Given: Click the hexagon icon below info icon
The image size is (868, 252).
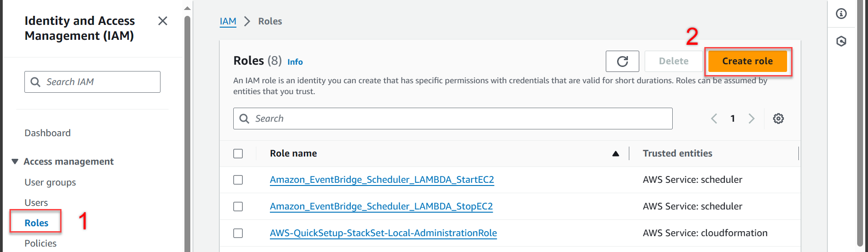Looking at the screenshot, I should [841, 42].
